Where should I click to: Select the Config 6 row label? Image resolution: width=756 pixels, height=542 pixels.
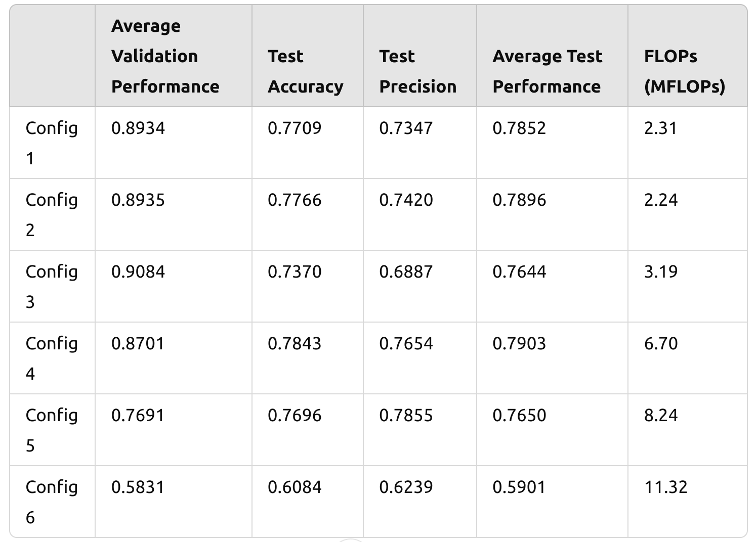pos(52,502)
